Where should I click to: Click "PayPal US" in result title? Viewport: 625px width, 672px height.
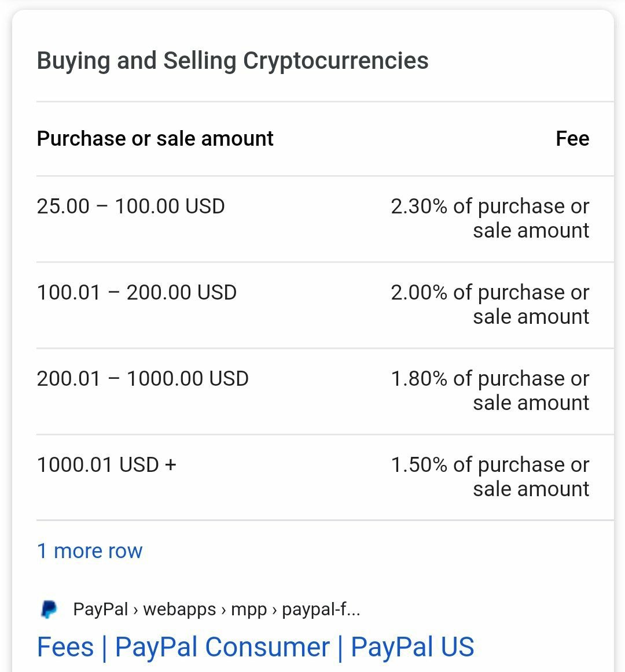point(413,647)
